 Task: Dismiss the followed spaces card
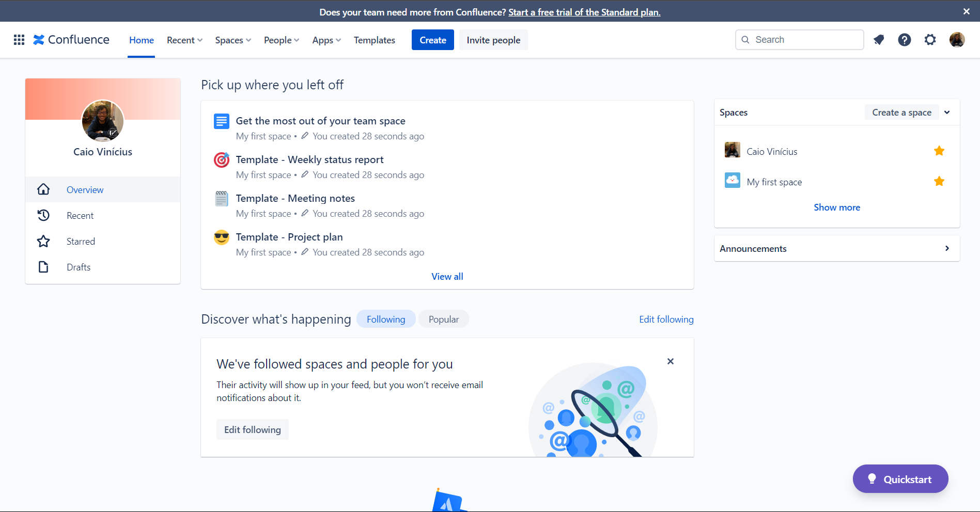[x=670, y=361]
